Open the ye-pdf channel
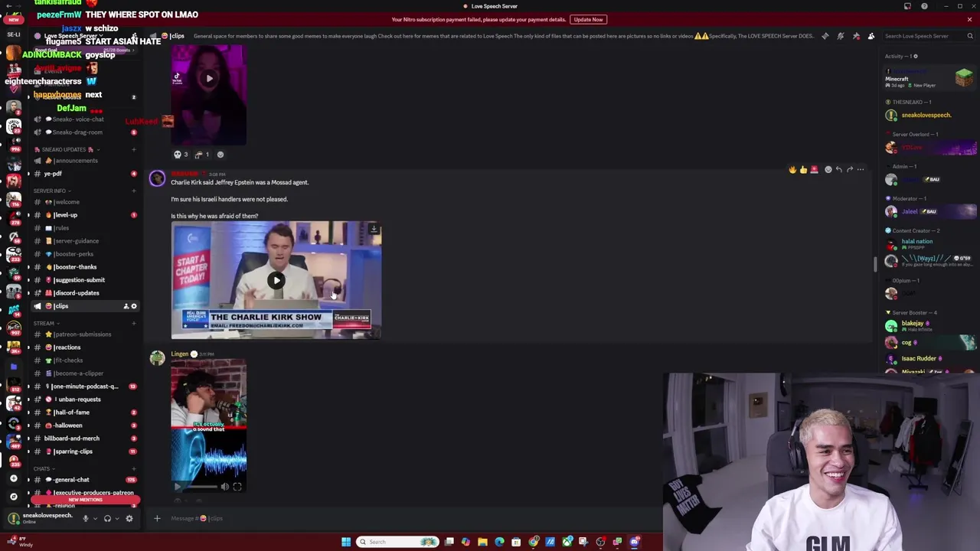This screenshot has width=980, height=551. click(84, 174)
